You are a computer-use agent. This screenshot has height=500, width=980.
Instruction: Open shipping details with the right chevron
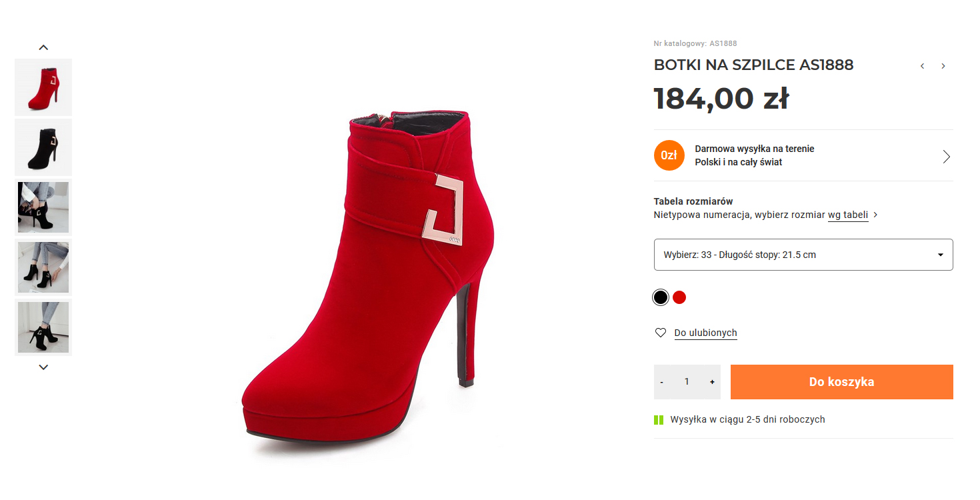tap(946, 157)
